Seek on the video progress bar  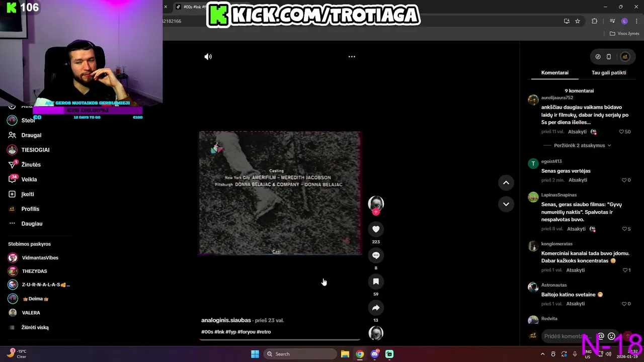tap(280, 340)
